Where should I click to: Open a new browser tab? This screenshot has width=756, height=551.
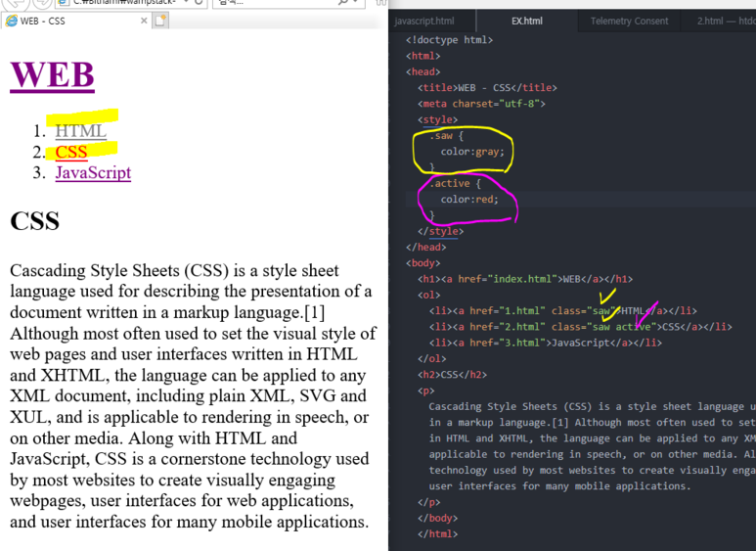[160, 21]
